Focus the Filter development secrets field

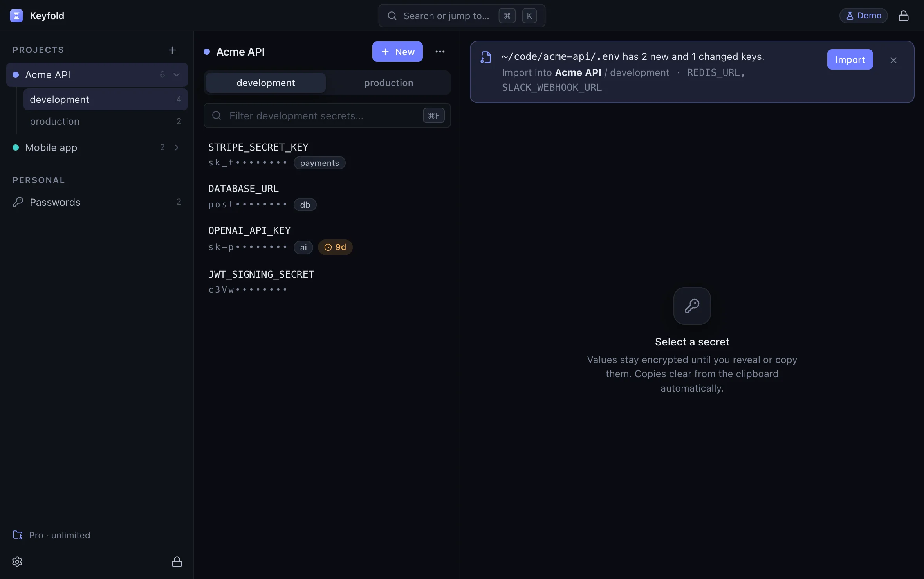(x=327, y=115)
